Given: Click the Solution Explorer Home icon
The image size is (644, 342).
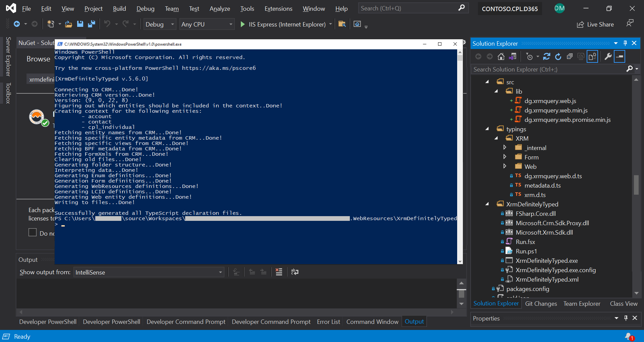Looking at the screenshot, I should pos(501,57).
